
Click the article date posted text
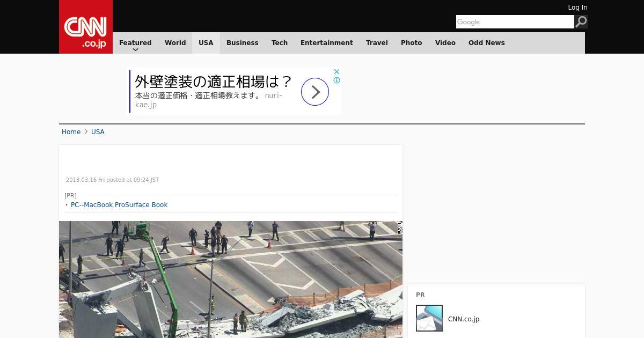[x=112, y=180]
